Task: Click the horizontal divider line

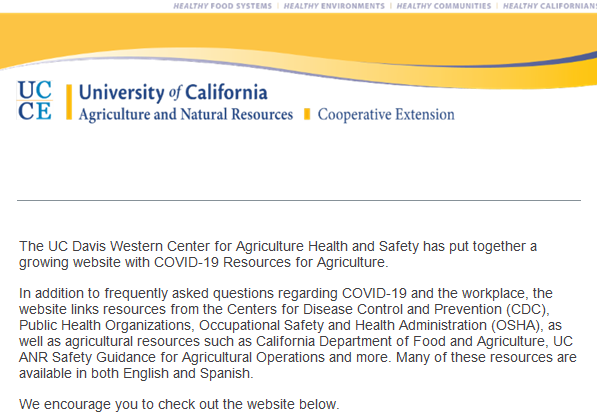Action: coord(299,200)
